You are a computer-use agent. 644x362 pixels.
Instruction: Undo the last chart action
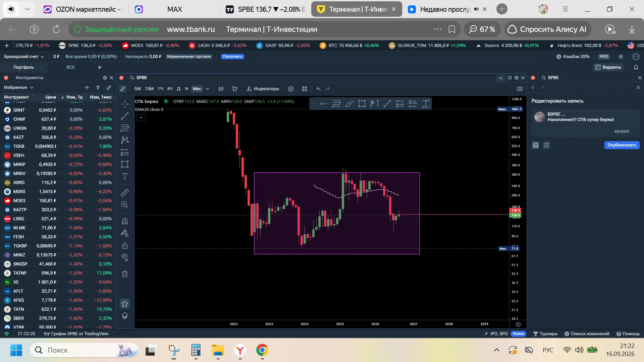coord(318,89)
